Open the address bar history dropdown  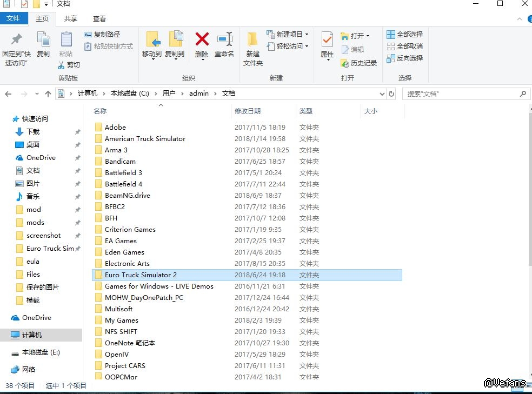[x=382, y=94]
